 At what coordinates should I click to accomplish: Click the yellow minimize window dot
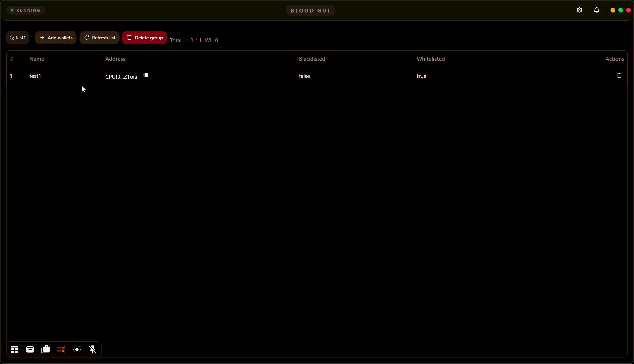[x=613, y=10]
